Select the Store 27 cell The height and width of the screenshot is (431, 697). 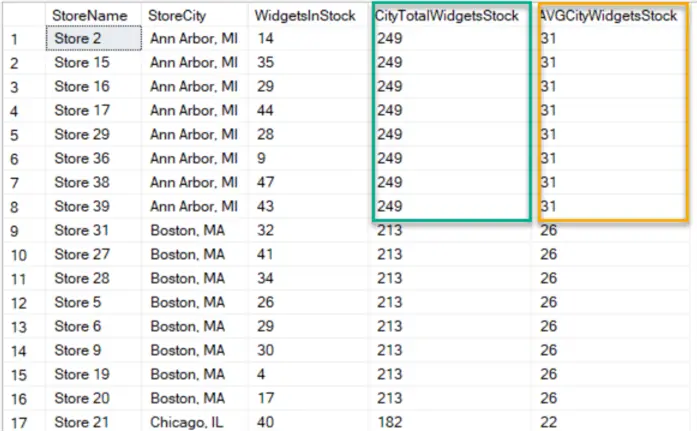(x=93, y=254)
